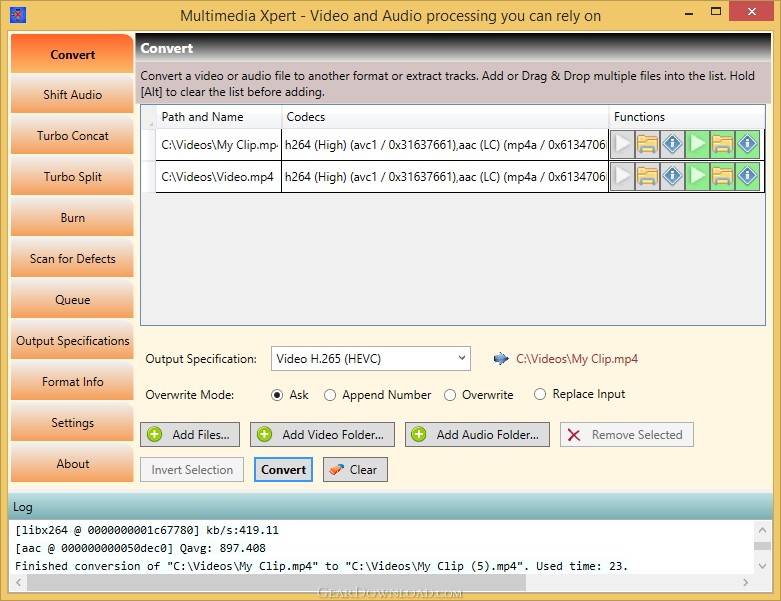Open output folder for My Clip.mp4 (green folder icon)
Image resolution: width=781 pixels, height=601 pixels.
pos(722,144)
